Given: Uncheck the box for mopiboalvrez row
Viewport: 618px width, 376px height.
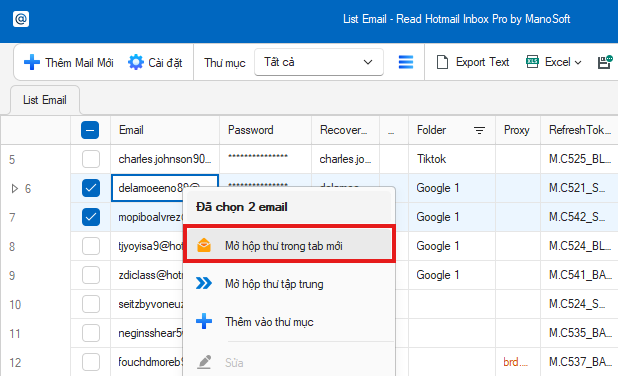Looking at the screenshot, I should point(91,217).
